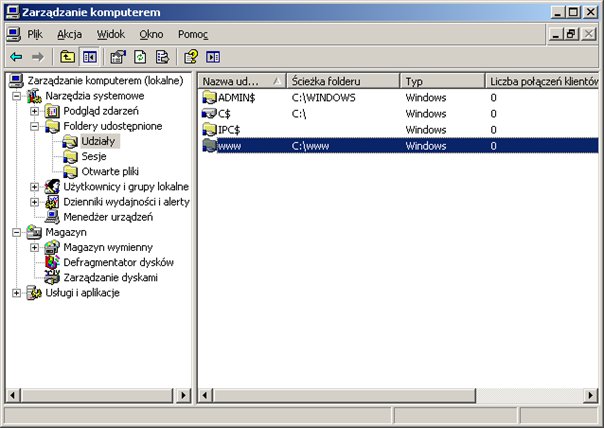Click the C:\www folder path cell

click(x=311, y=146)
